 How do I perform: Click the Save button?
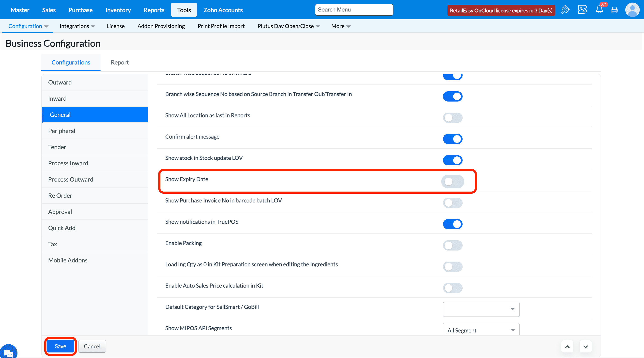(x=60, y=346)
